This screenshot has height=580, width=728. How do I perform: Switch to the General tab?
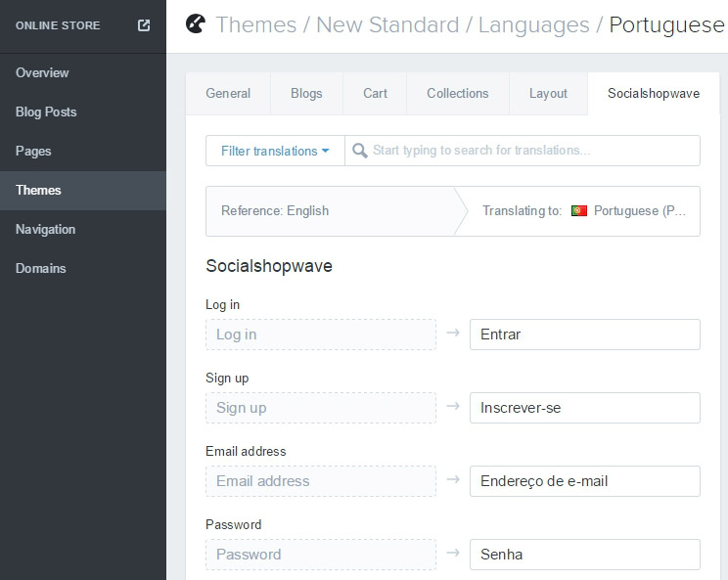228,93
